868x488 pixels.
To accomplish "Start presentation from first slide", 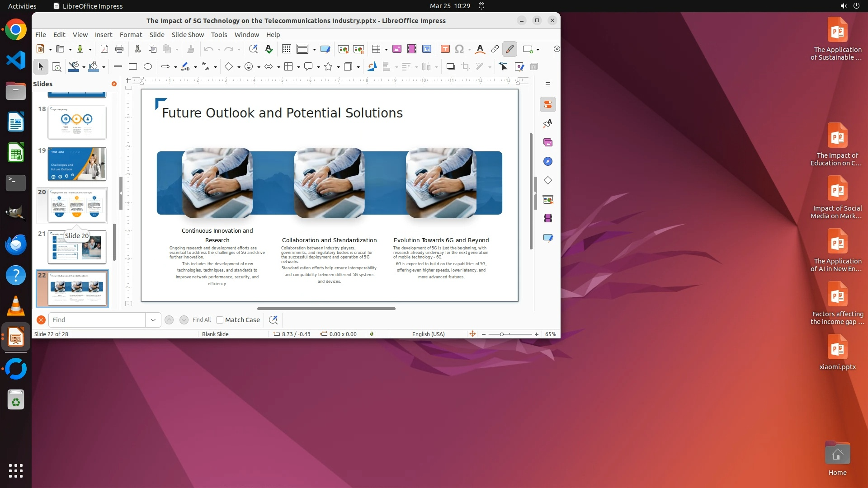I will click(x=344, y=49).
